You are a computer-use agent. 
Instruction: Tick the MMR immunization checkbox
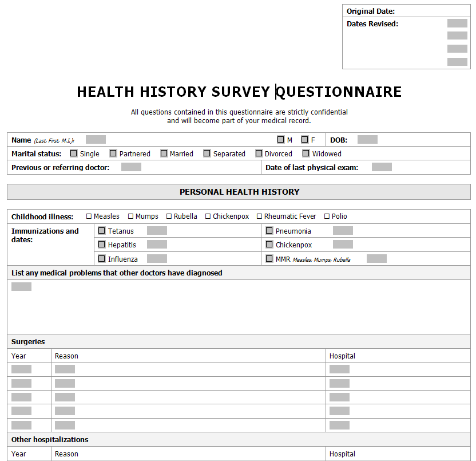click(269, 259)
